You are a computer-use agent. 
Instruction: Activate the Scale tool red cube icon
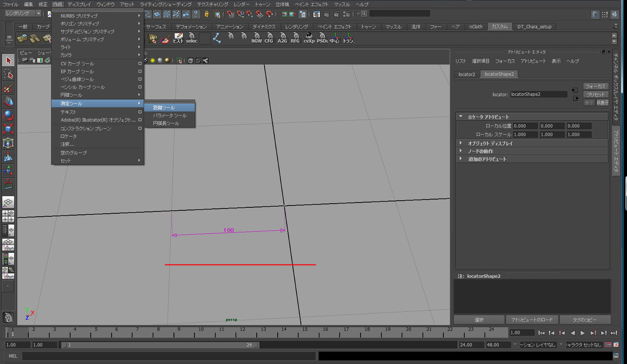(8, 129)
